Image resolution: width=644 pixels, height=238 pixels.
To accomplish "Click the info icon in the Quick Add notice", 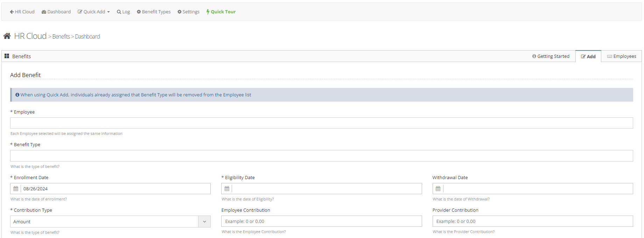I will pyautogui.click(x=17, y=95).
